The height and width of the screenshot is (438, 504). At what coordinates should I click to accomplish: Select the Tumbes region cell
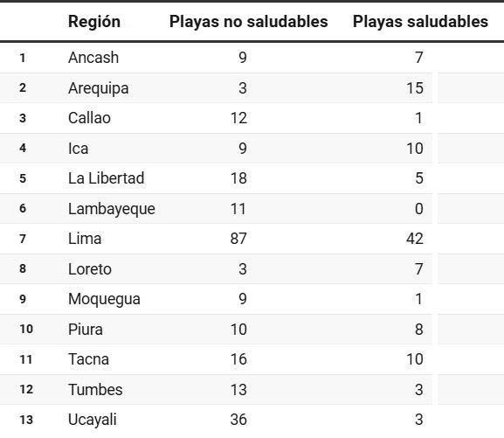click(x=95, y=390)
